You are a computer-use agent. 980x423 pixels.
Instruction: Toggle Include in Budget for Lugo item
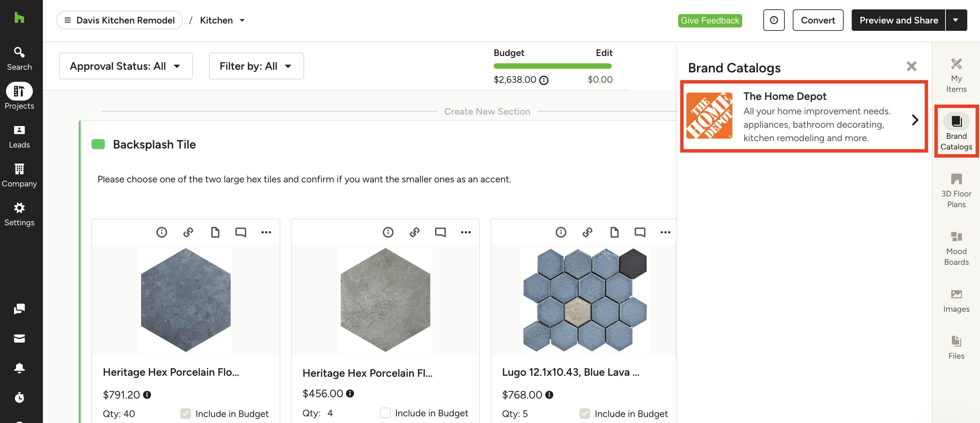[585, 414]
